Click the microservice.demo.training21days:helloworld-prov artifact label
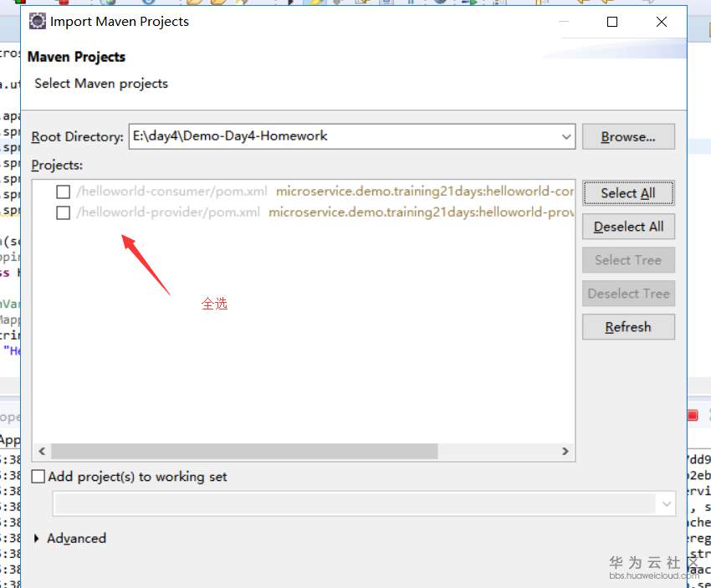Viewport: 711px width, 588px height. [422, 212]
